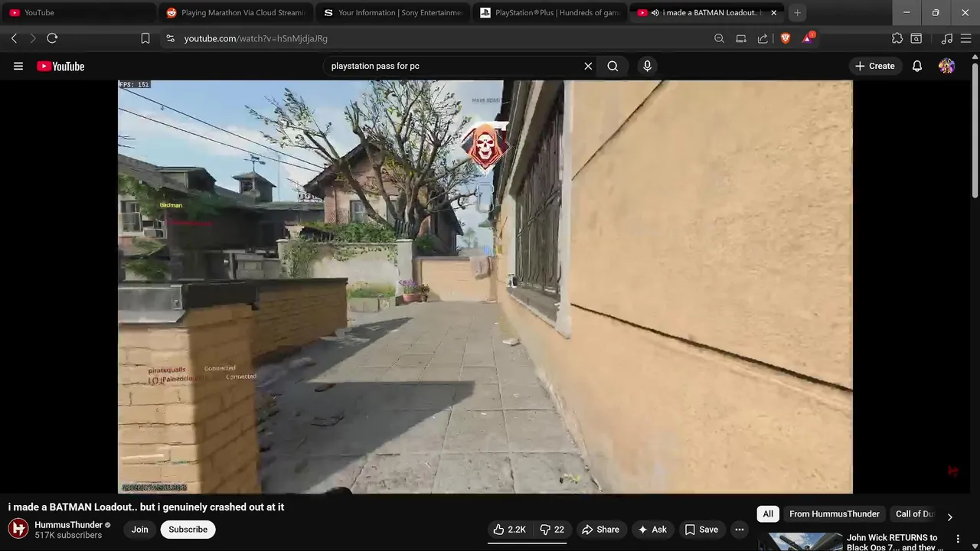Image resolution: width=980 pixels, height=551 pixels.
Task: Open the YouTube notifications bell
Action: click(917, 66)
